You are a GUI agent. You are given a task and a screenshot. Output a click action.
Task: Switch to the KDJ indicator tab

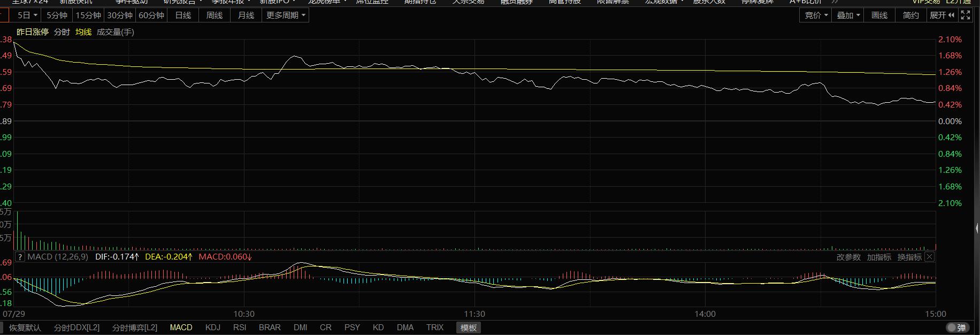click(213, 328)
